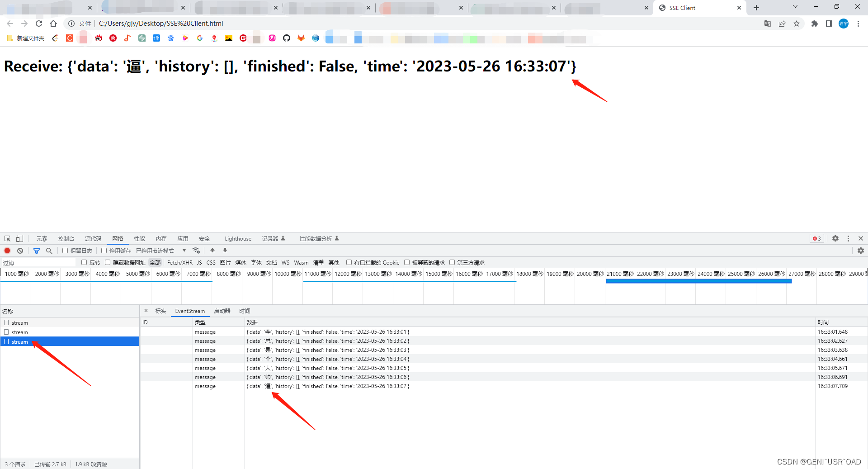The image size is (868, 469).
Task: Clear the network log with the block icon
Action: pos(20,251)
